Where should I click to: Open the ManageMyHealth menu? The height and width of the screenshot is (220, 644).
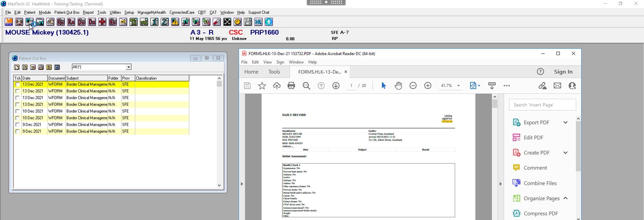tap(151, 12)
